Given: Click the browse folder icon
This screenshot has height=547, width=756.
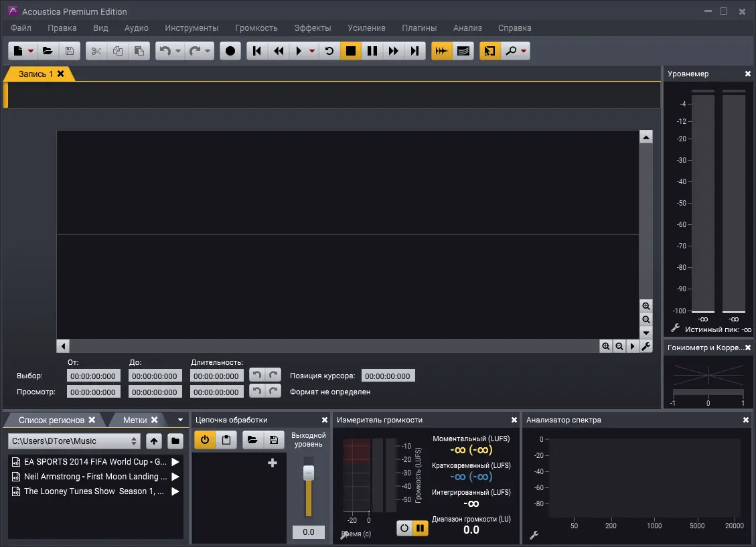Looking at the screenshot, I should tap(175, 441).
